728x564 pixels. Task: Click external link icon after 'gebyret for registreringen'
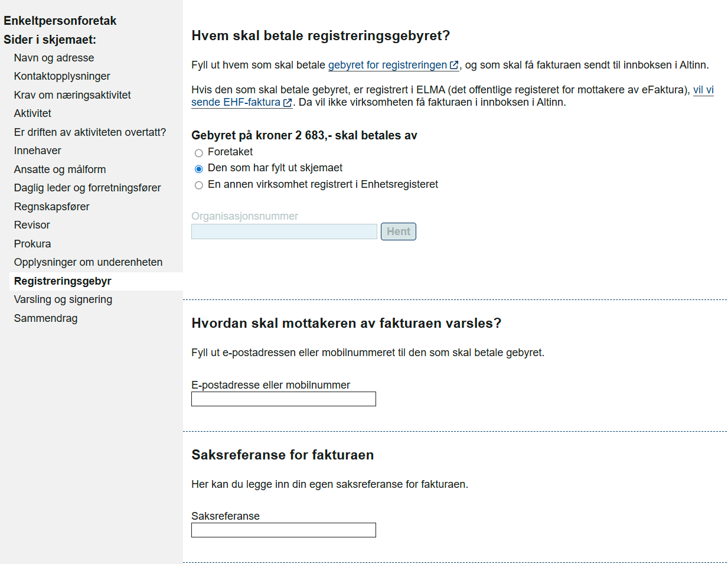(454, 66)
